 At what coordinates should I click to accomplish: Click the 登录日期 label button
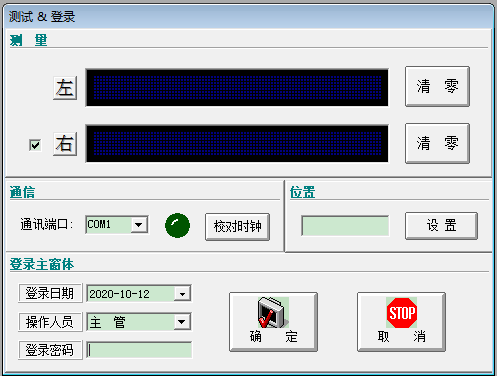(x=50, y=293)
